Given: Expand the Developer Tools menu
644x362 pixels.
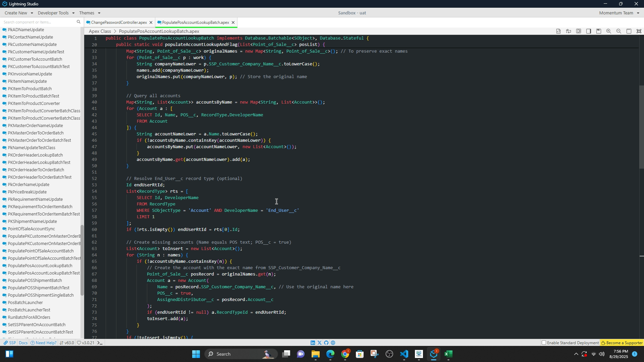Looking at the screenshot, I should [56, 13].
